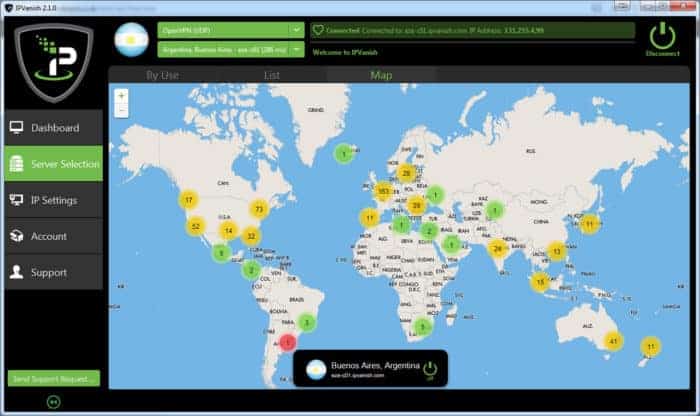700x416 pixels.
Task: Select the green Egypt area marker 2
Action: (x=429, y=231)
